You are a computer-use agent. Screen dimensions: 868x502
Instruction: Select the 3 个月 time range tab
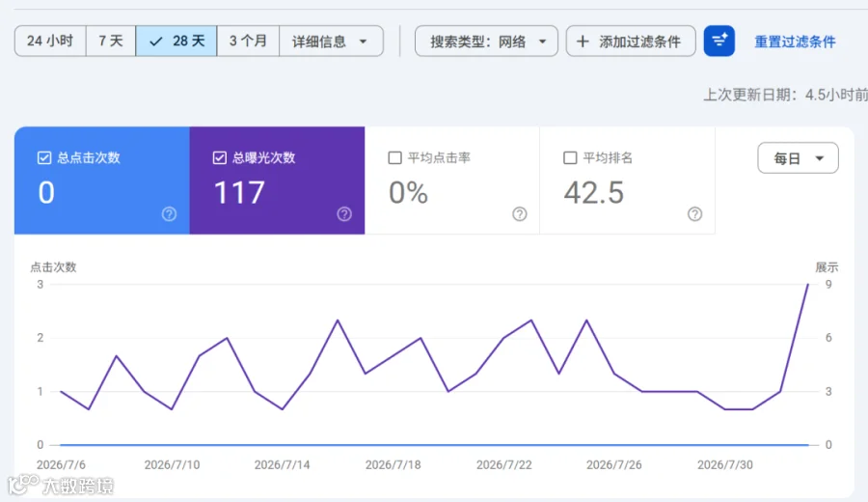(x=248, y=41)
